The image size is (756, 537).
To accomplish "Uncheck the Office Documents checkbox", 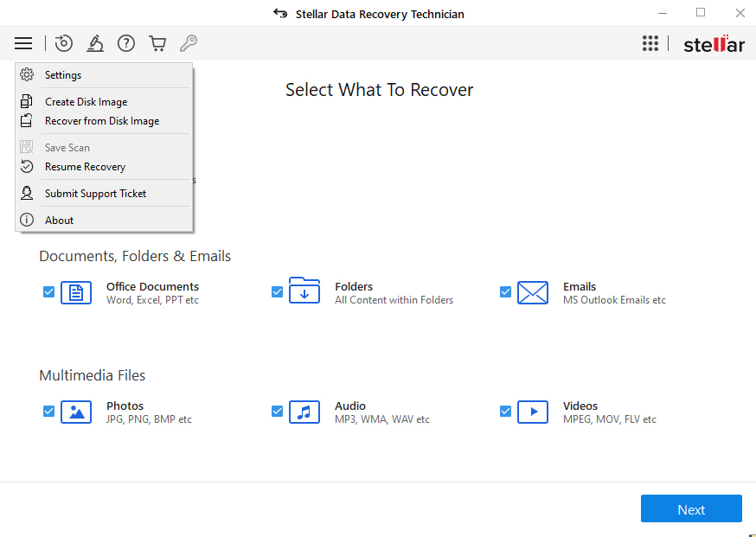I will (x=49, y=292).
